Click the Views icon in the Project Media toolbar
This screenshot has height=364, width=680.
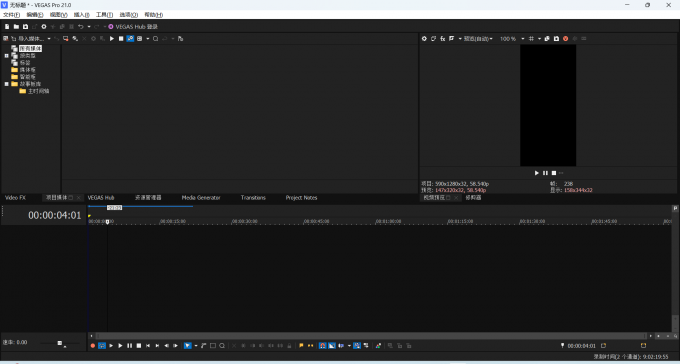point(139,39)
